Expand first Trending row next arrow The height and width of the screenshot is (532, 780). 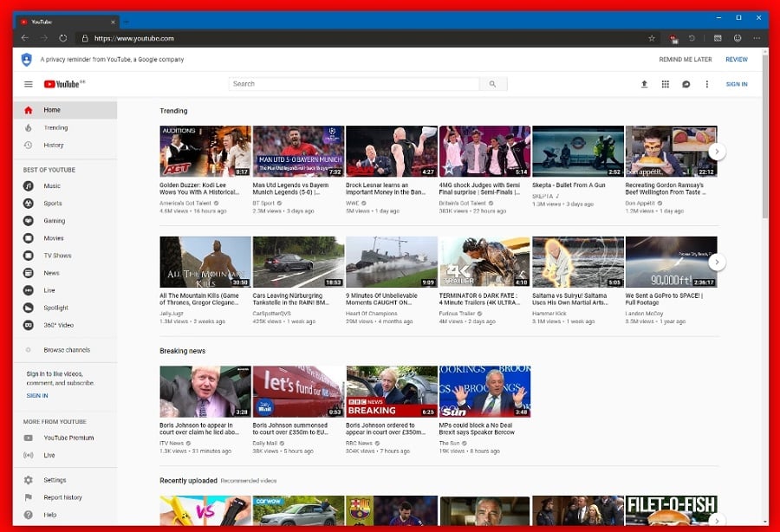tap(717, 151)
